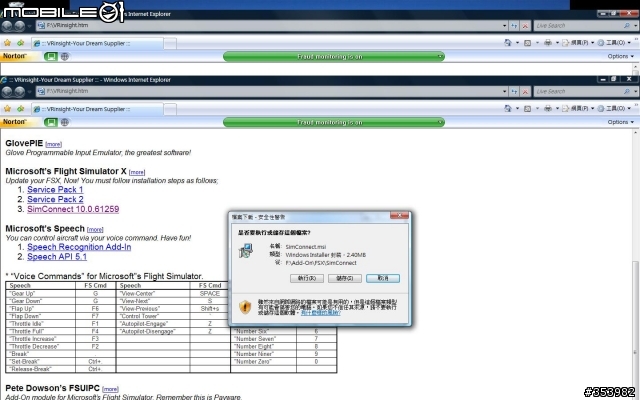This screenshot has width=640, height=400.
Task: Click Norton globe icon in front window
Action: click(x=64, y=122)
